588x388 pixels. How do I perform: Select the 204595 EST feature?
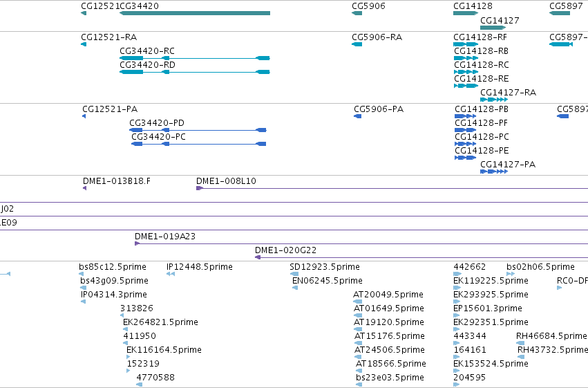point(457,385)
